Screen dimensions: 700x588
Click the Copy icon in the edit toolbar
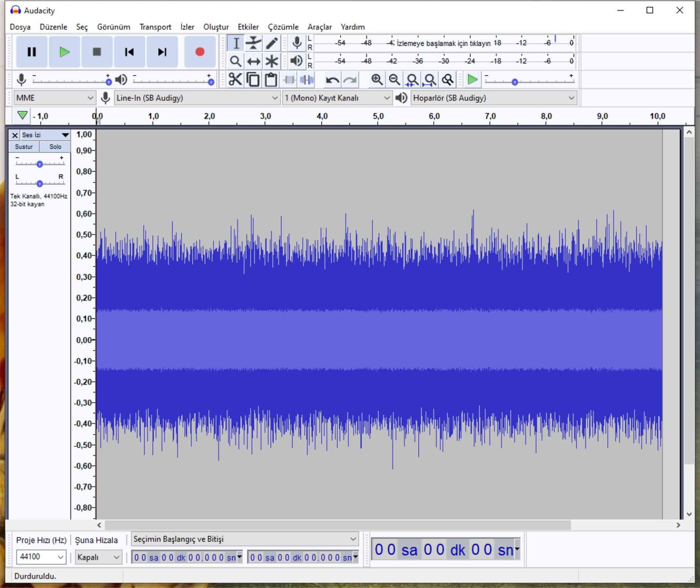point(253,80)
